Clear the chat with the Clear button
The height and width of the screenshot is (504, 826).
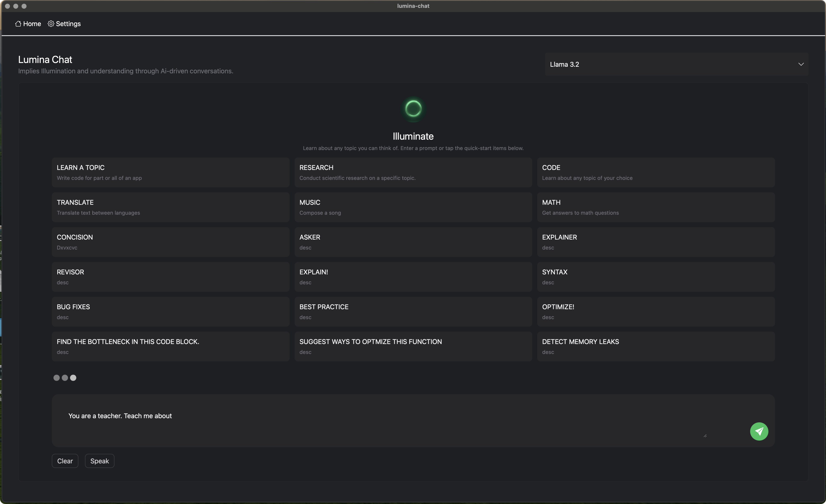tap(65, 461)
